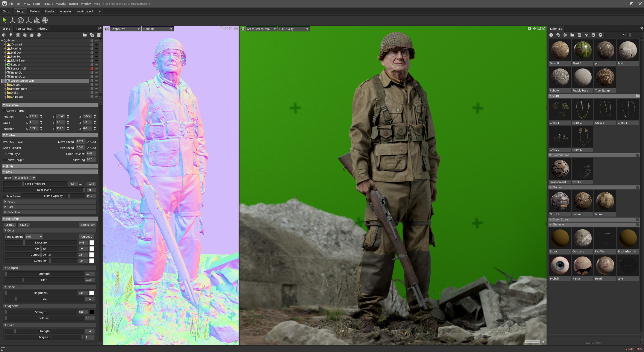Add a camera using the camera icon
The width and height of the screenshot is (644, 352).
click(18, 35)
